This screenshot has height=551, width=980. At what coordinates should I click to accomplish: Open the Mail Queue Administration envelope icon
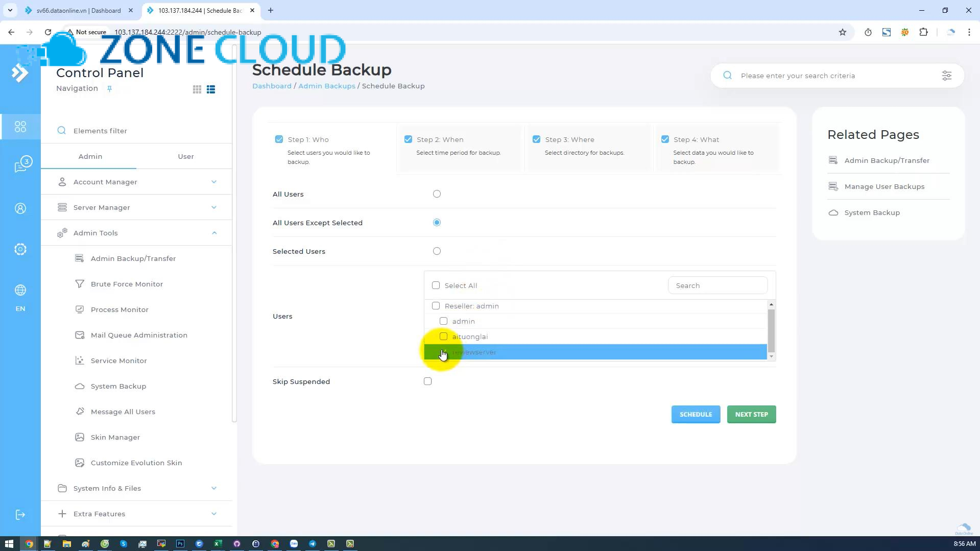click(80, 335)
